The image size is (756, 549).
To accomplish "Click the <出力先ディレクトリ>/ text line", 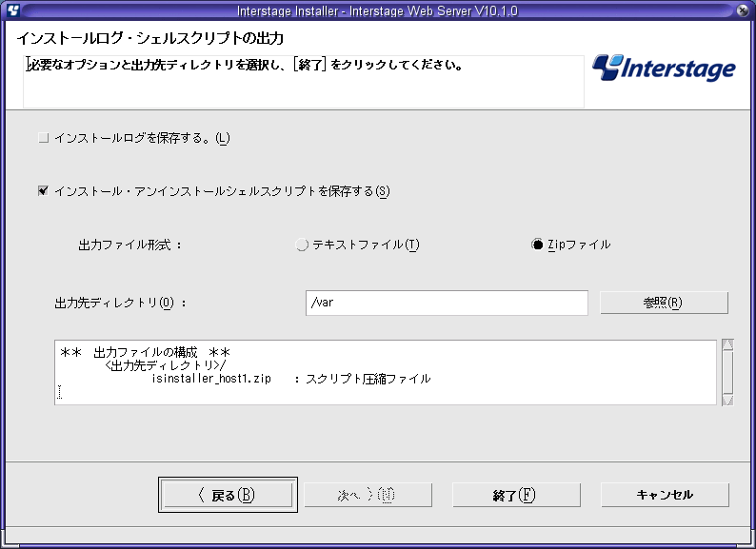I will tap(165, 365).
